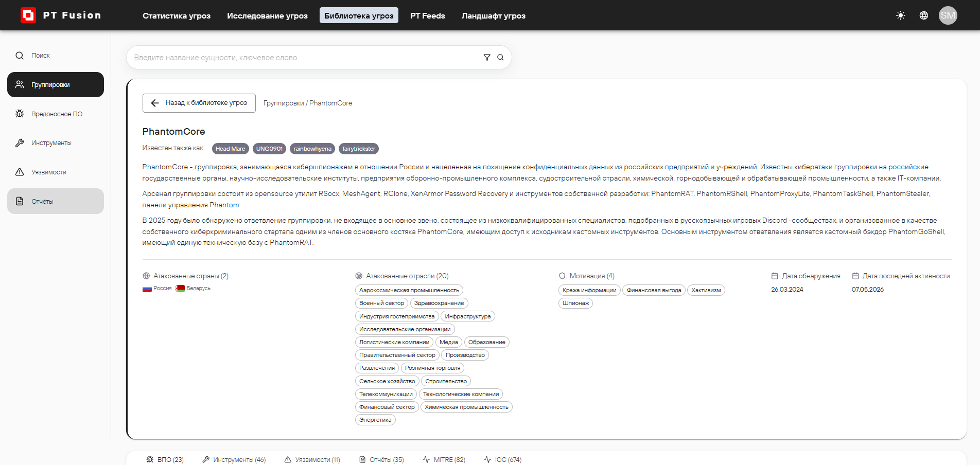
Task: Open the Ландшафт угроз tab
Action: point(494,15)
